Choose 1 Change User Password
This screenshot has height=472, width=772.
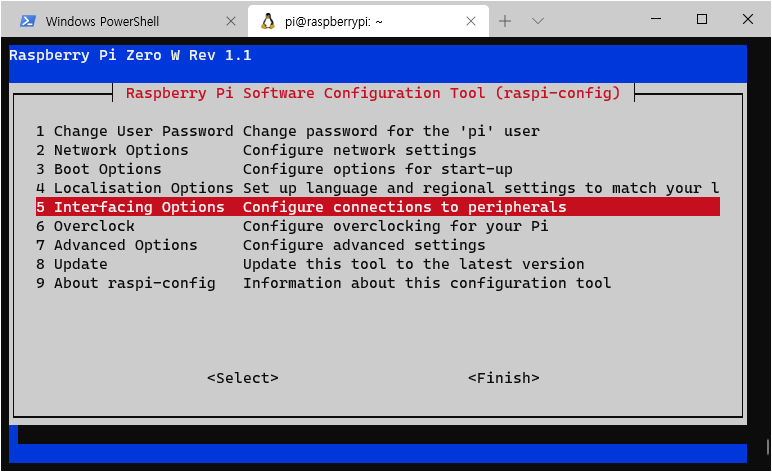pos(378,131)
